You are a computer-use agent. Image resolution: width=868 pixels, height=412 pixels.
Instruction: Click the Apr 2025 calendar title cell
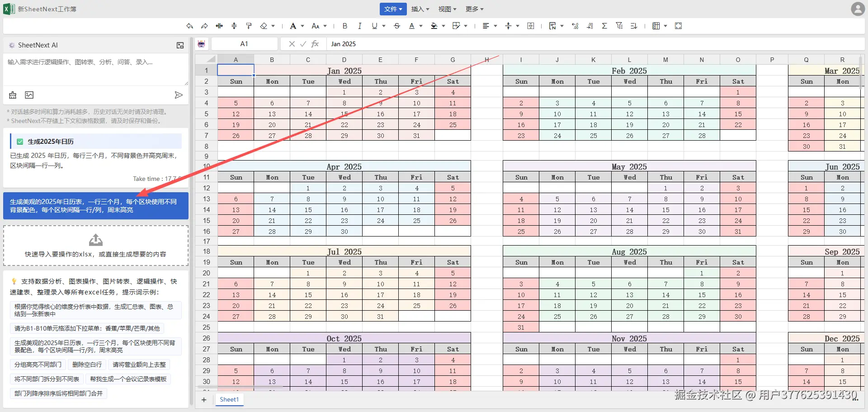[x=344, y=166]
